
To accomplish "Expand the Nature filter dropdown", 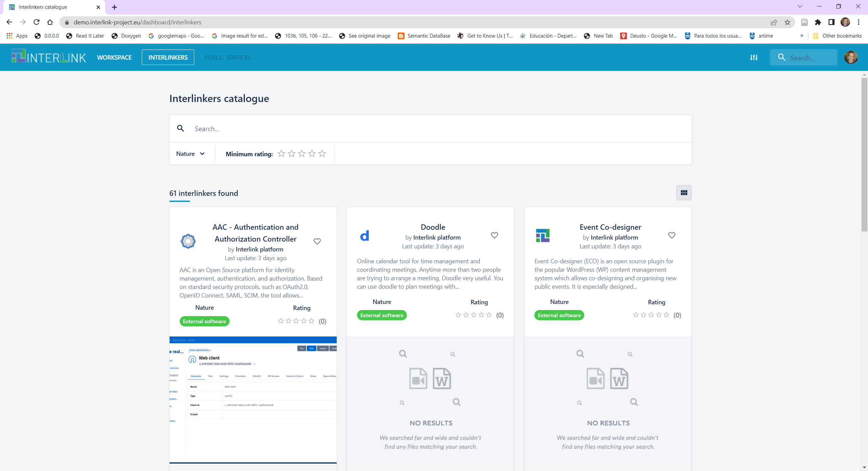I will [191, 154].
